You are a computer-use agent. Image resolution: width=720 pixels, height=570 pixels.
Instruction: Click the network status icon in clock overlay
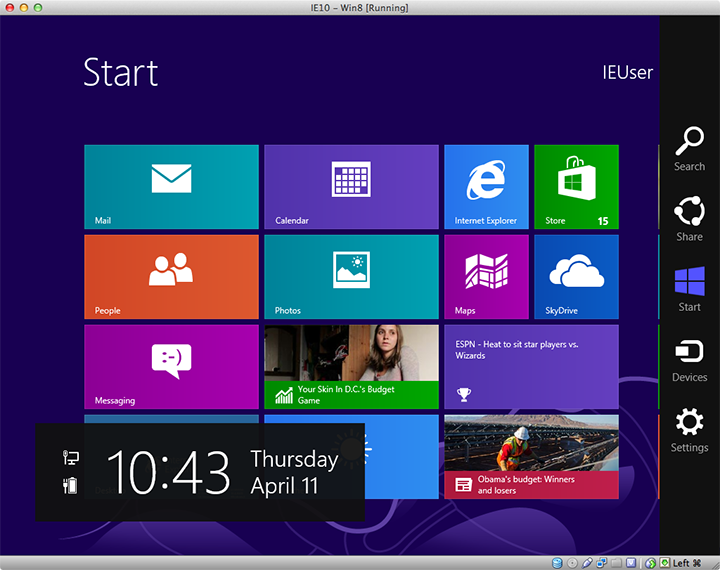71,458
